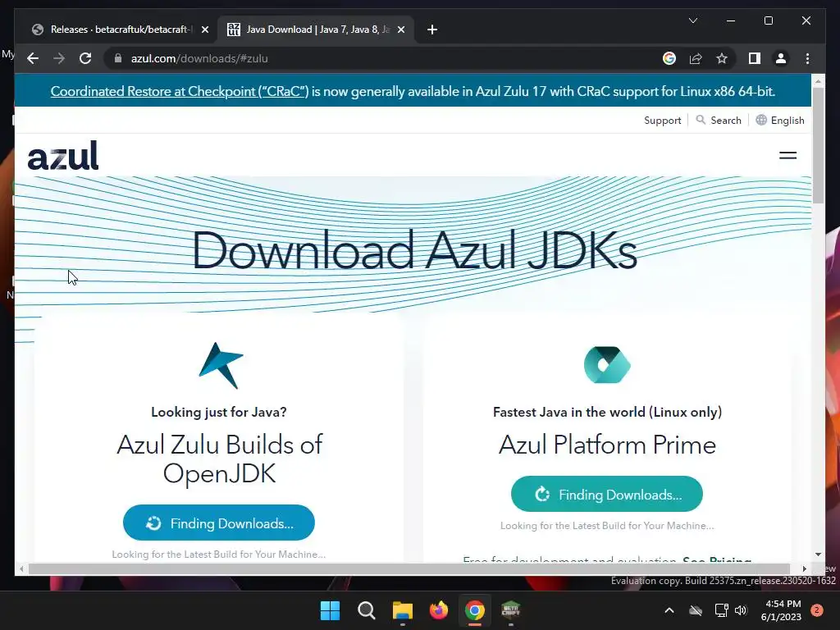Click the Azul Platform Prime logo icon

[x=607, y=365]
